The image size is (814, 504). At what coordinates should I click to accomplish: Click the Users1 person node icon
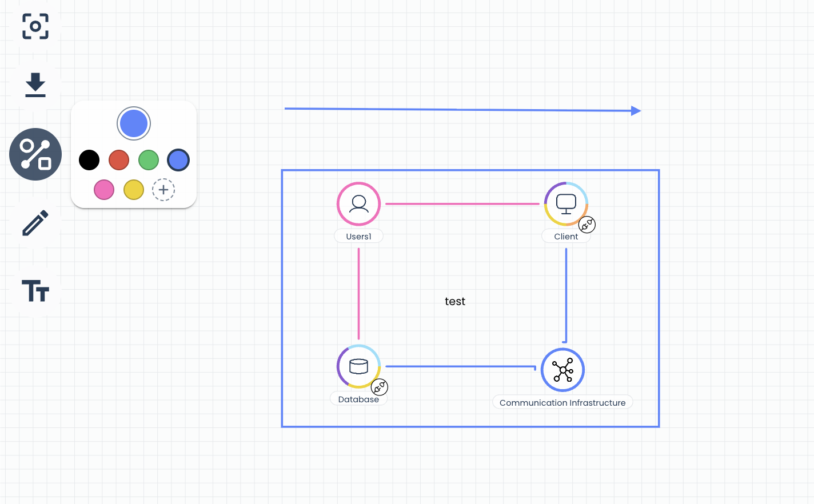click(x=359, y=204)
